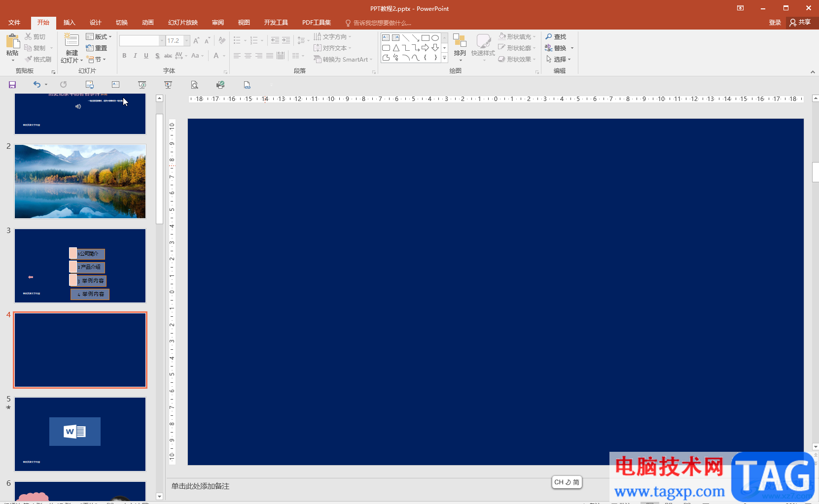Switch to the Insert (插入) tab
Screen dimensions: 819x504
point(69,23)
